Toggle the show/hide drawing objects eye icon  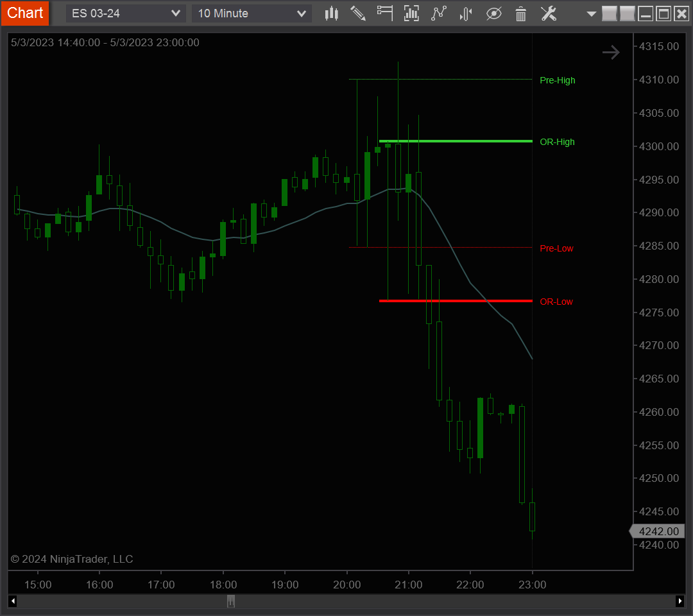(x=493, y=13)
